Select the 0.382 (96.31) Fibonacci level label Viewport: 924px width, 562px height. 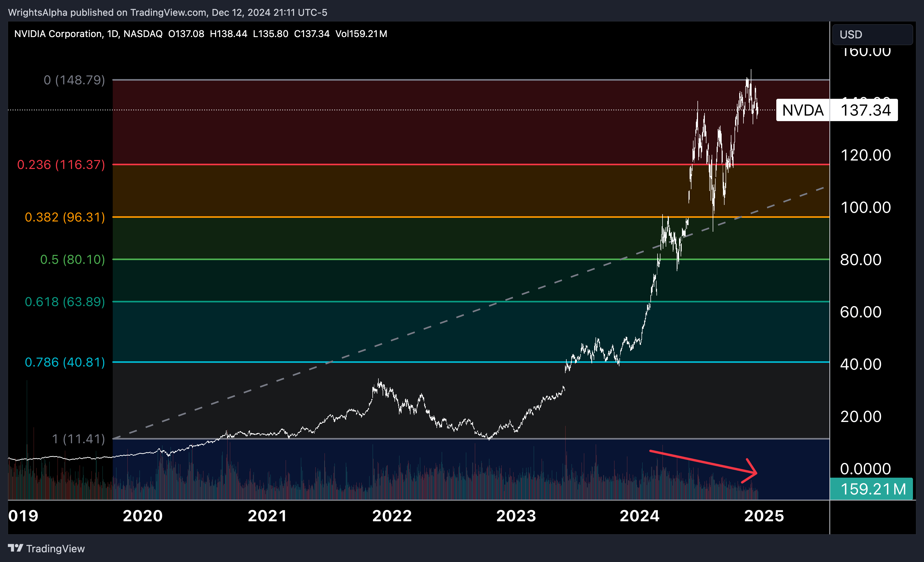coord(65,217)
